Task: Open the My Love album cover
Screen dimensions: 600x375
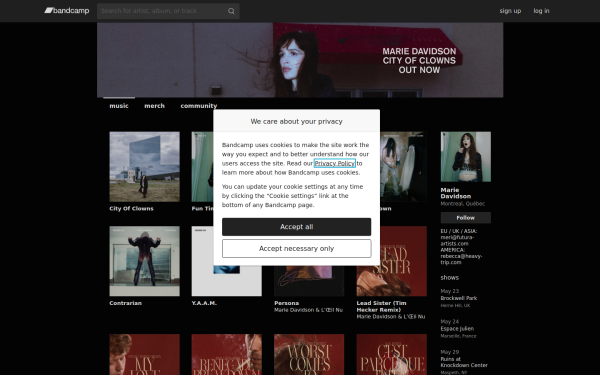Action: click(x=145, y=355)
